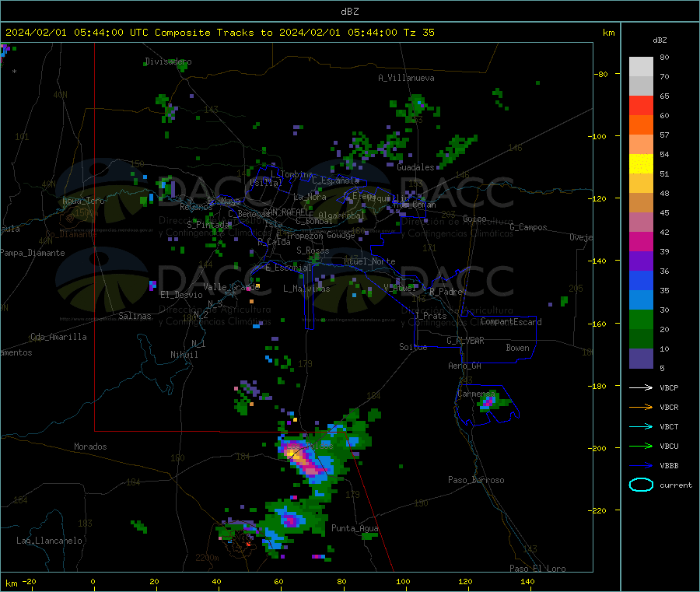Click the 39 dBZ magenta color swatch

641,241
